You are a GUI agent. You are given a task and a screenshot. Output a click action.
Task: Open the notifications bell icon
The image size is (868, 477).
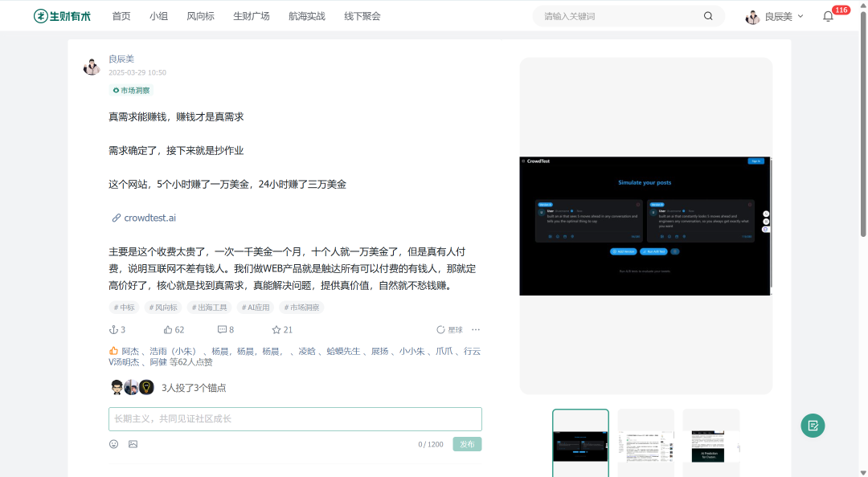828,17
